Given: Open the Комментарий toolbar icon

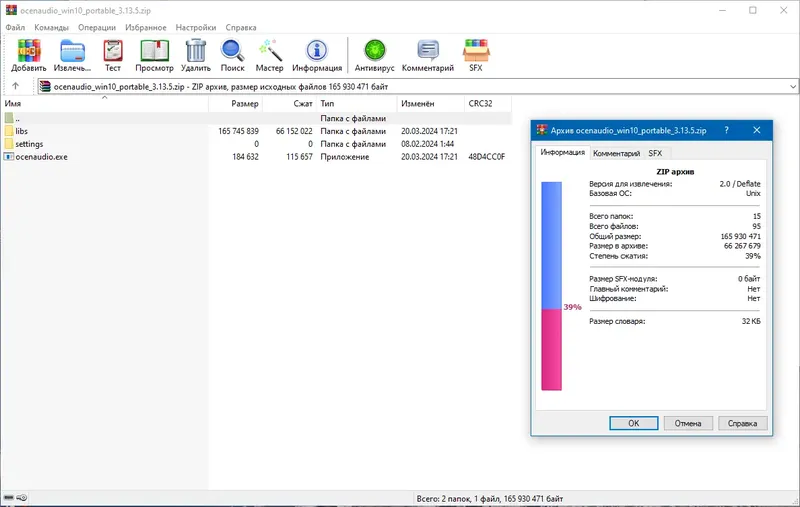Looking at the screenshot, I should 428,55.
